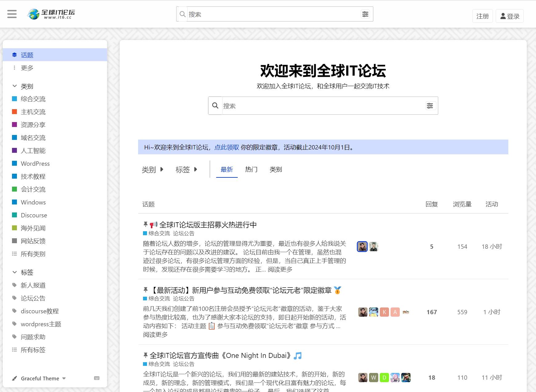Image resolution: width=536 pixels, height=392 pixels.
Task: Click 阅读更多 in 版主招募 excerpt
Action: [x=280, y=269]
